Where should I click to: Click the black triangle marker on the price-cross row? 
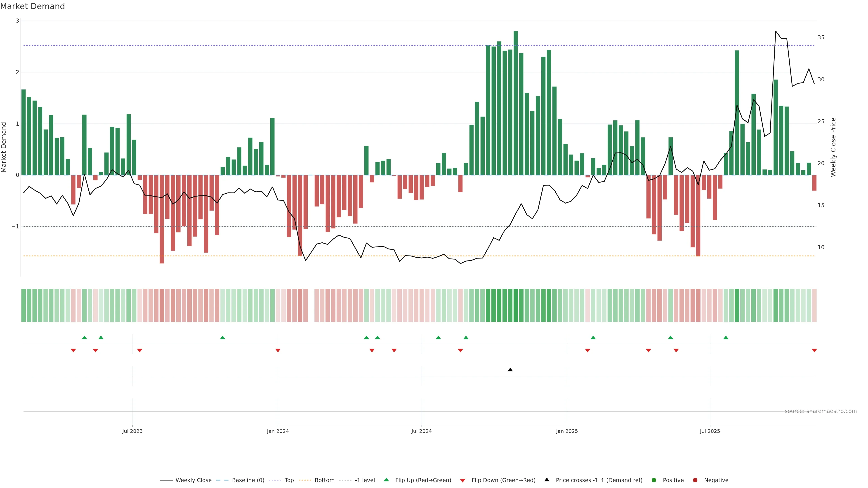tap(510, 370)
